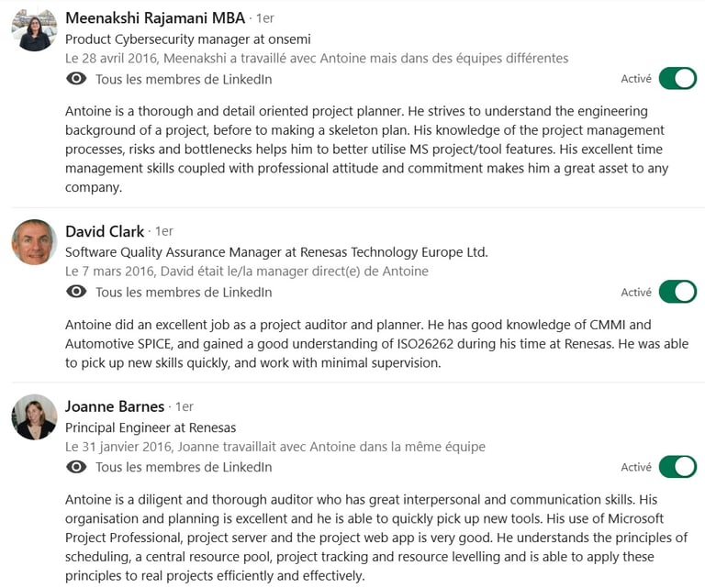Click 'Principal Engineer at Renesas' headline
Image resolution: width=705 pixels, height=588 pixels.
point(151,427)
